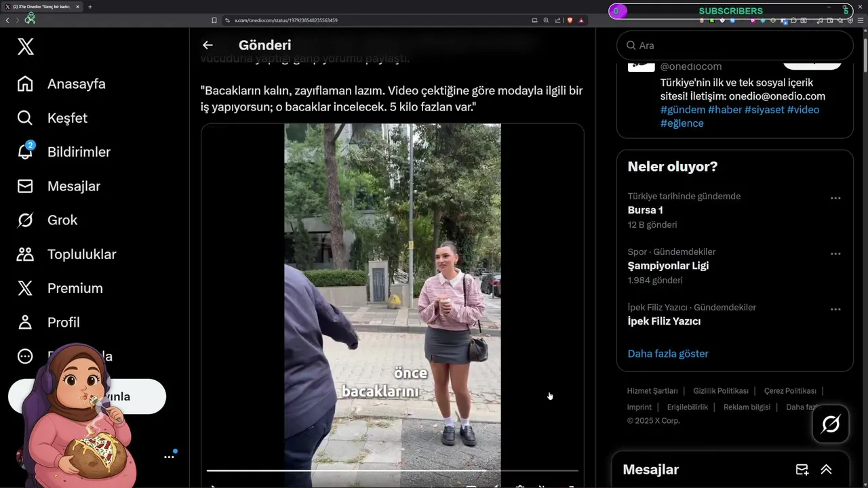Browser forward navigation arrow
Viewport: 868px width, 488px height.
click(18, 20)
